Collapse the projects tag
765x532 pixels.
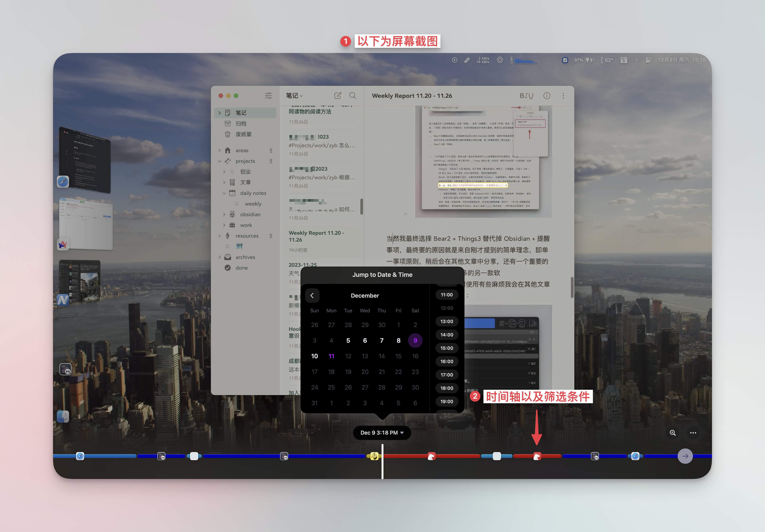click(x=219, y=161)
